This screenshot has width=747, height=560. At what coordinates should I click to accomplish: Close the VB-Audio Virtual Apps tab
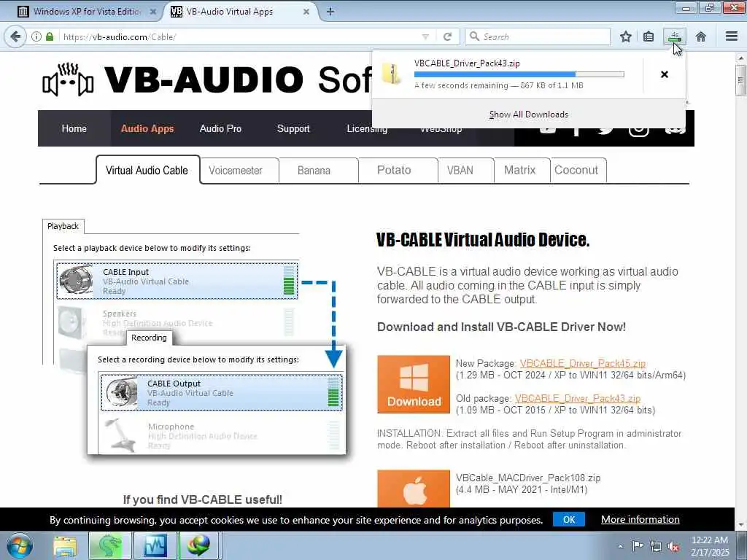click(x=306, y=12)
